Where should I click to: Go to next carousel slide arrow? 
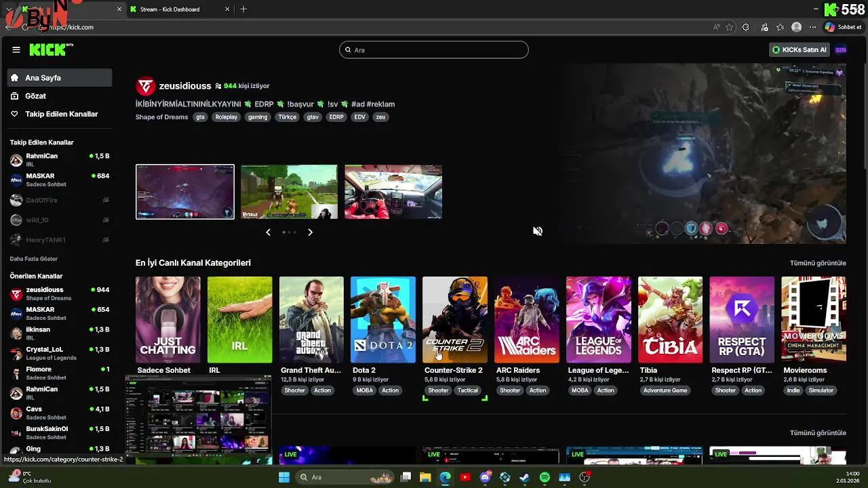click(x=310, y=232)
